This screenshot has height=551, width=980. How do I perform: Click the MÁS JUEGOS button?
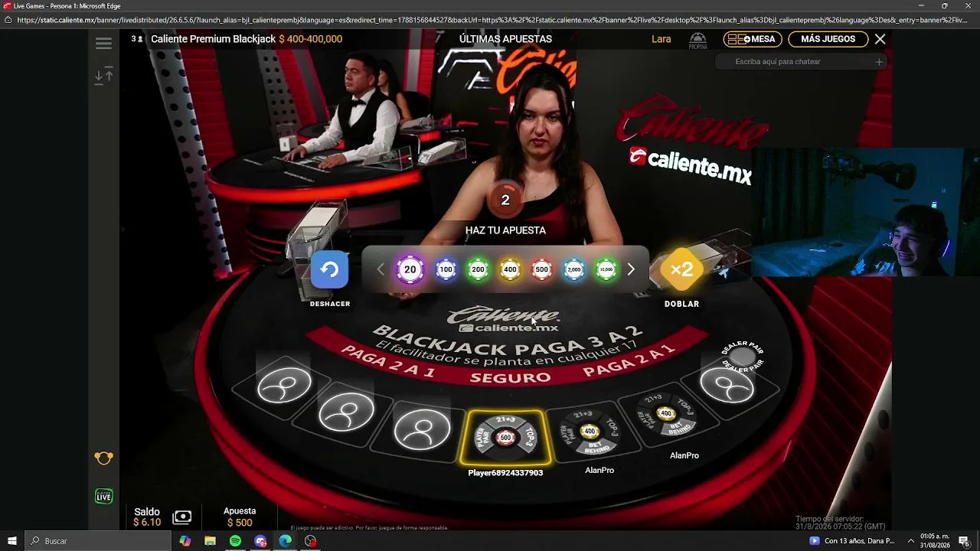(828, 39)
